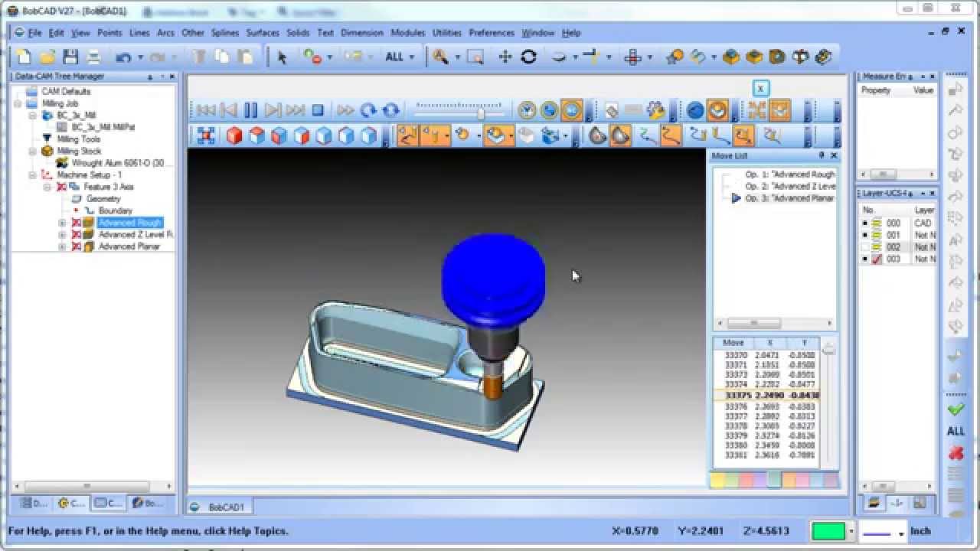Expand the Advanced Rough operation
The width and height of the screenshot is (980, 551).
point(62,223)
